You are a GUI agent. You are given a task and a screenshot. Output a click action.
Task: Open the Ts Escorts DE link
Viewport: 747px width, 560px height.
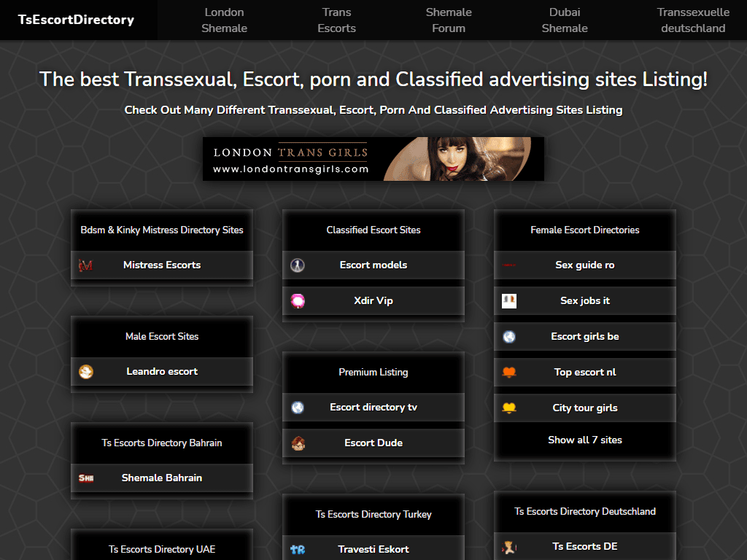point(584,546)
